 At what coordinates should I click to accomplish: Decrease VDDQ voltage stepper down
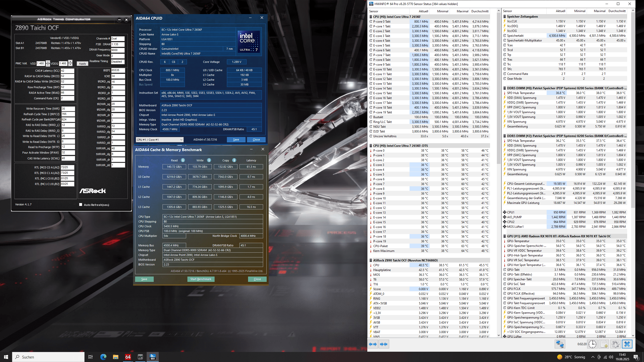click(x=70, y=65)
